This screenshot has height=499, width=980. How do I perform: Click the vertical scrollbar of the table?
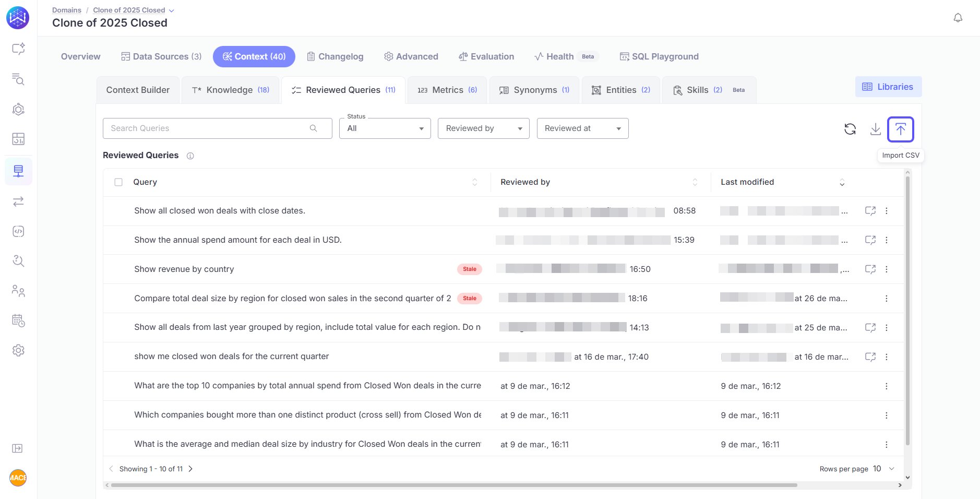click(907, 311)
